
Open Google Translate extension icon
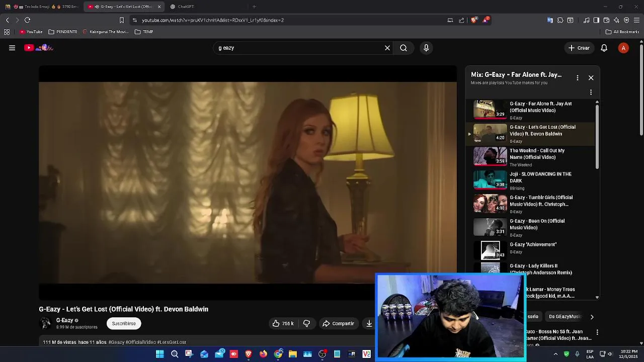[550, 20]
